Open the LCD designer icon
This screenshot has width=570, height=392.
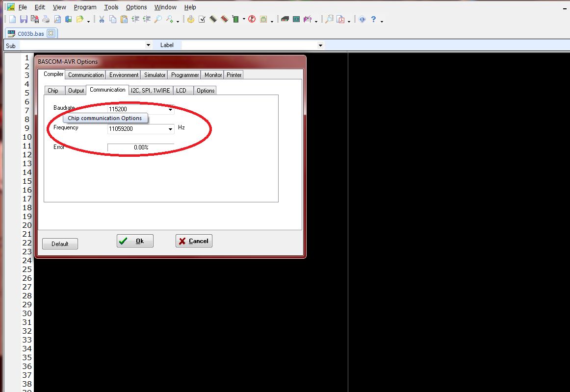296,19
